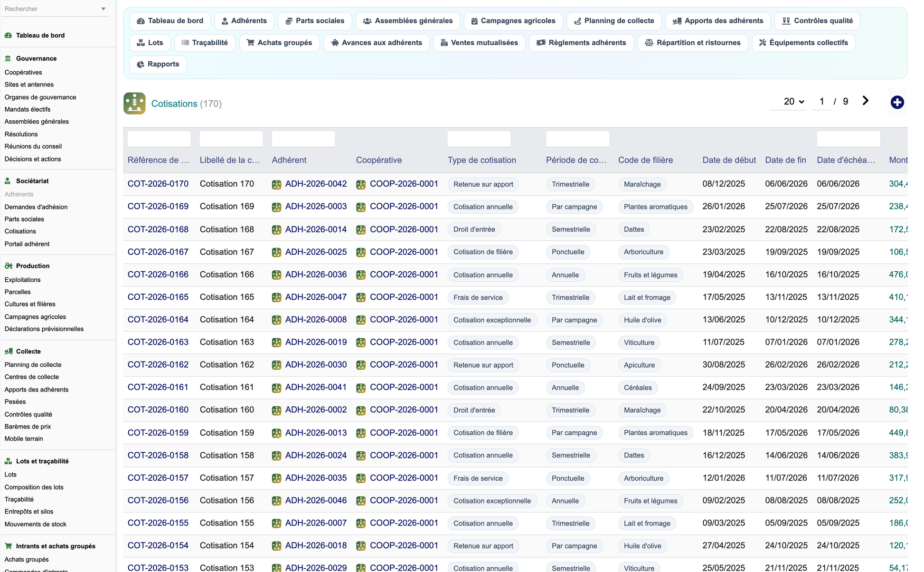The width and height of the screenshot is (924, 572).
Task: Open Organes de gouvernance in the sidebar
Action: point(40,97)
